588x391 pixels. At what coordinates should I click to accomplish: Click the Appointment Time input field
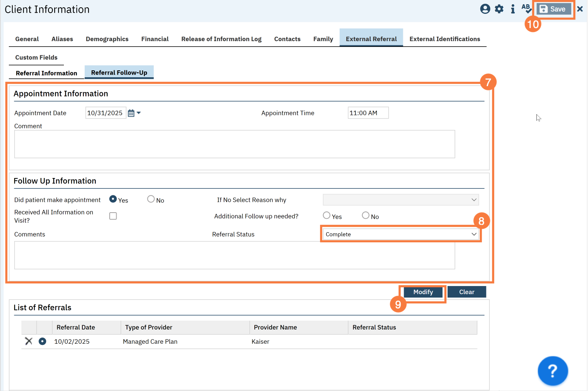(x=368, y=113)
